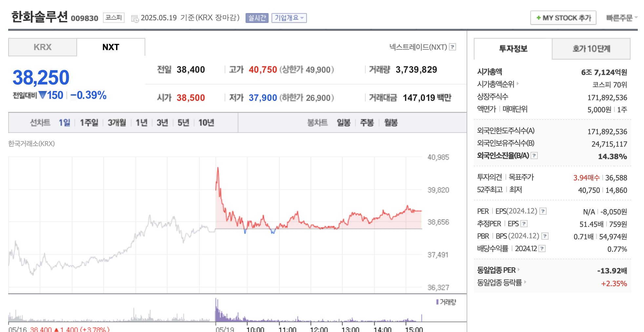
Task: Click 배당수익률 value 0.77%
Action: 617,249
